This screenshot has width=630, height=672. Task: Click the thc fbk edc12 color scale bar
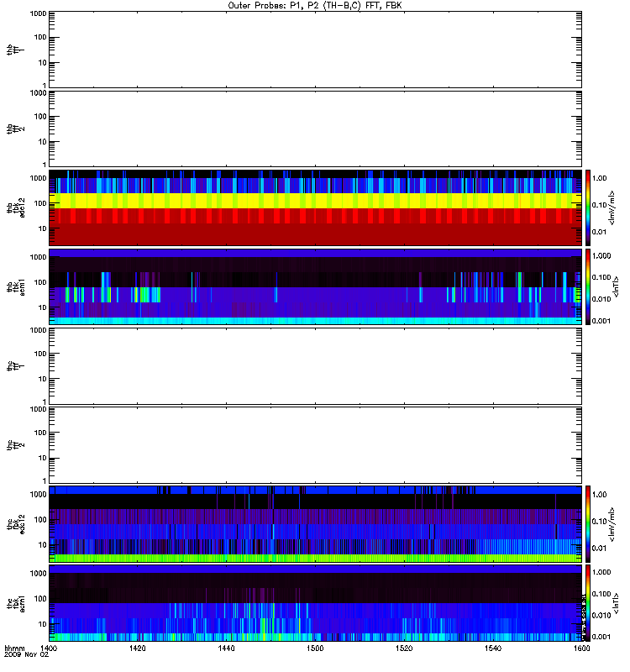[x=587, y=523]
